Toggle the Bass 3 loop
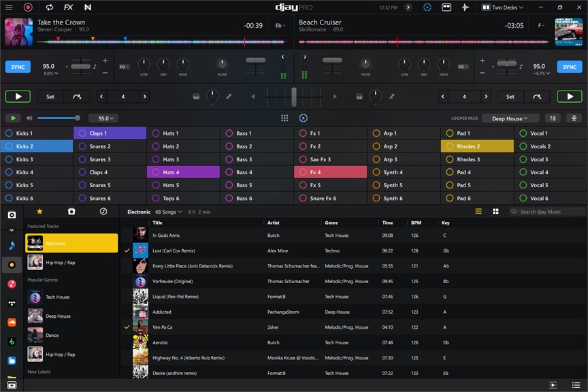Viewport: 588px width, 392px height. pos(257,159)
